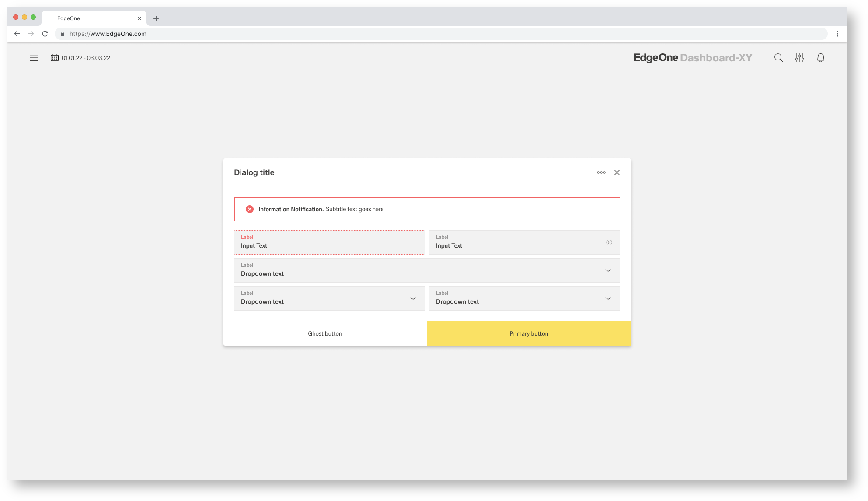Focus the red-outlined Input Text field
Screen dimensions: 868x501
(x=329, y=243)
